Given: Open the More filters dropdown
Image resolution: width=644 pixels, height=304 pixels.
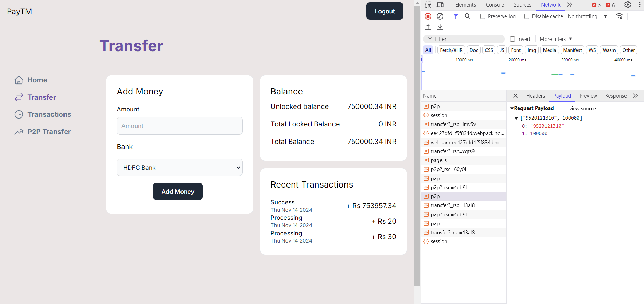Looking at the screenshot, I should [556, 39].
